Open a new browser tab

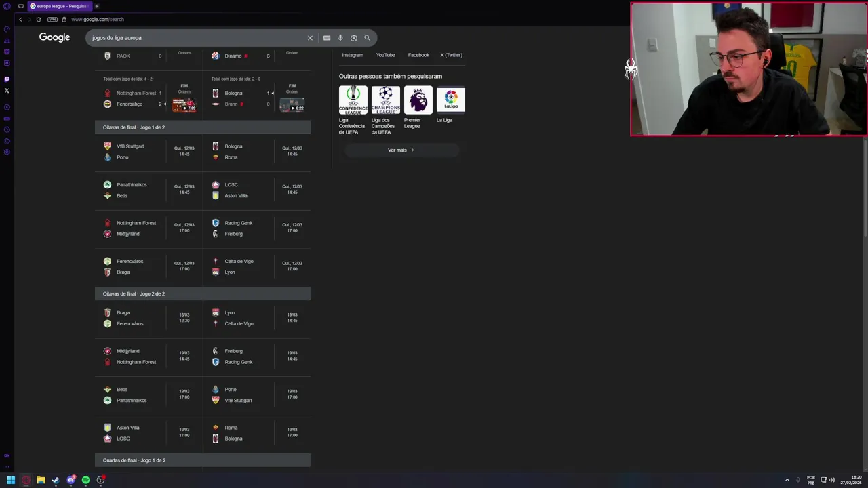(x=96, y=6)
